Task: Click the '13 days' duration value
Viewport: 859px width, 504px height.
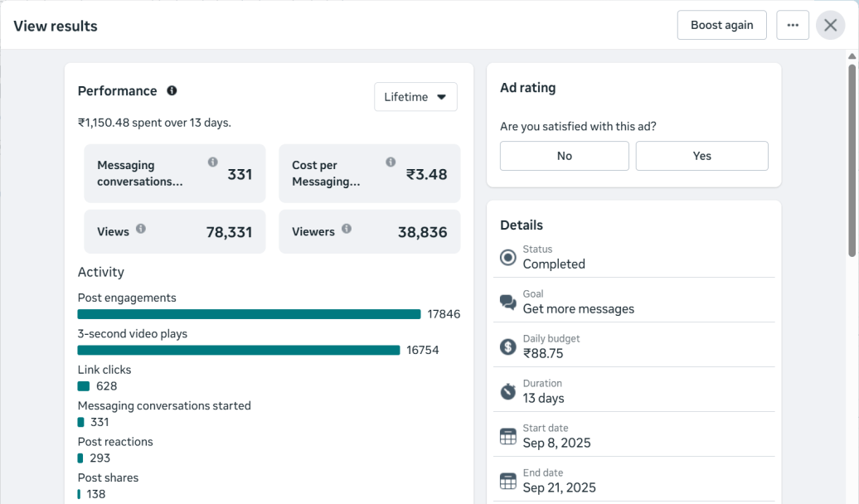Action: tap(543, 398)
